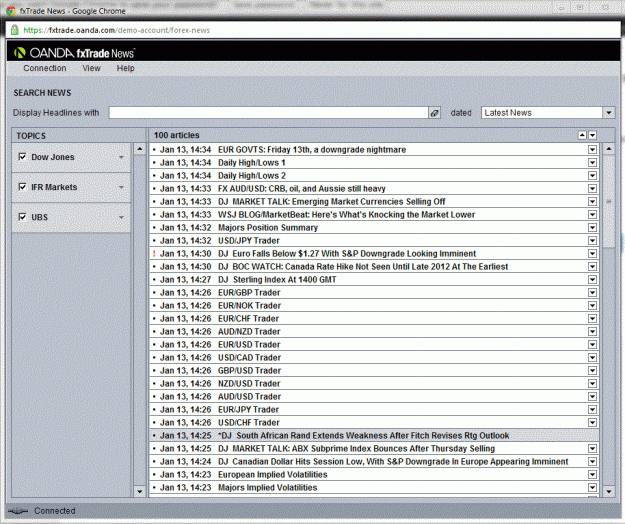Expand the European Implied Volatilities article arrow
Screen dimensions: 625x524
pyautogui.click(x=592, y=475)
